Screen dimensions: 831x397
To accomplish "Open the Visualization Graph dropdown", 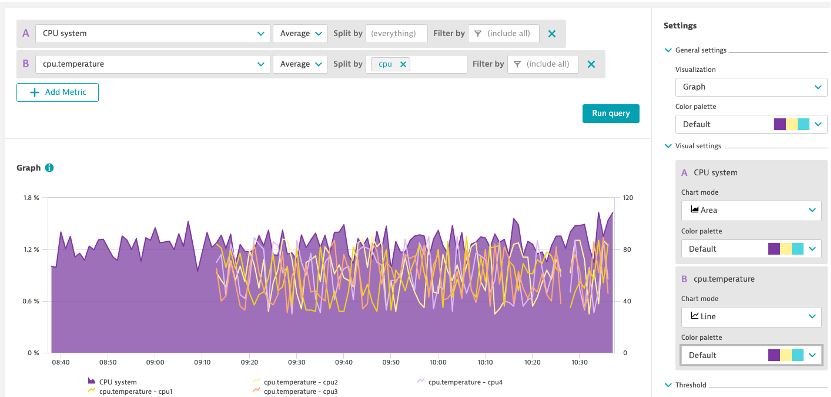I will pyautogui.click(x=751, y=87).
